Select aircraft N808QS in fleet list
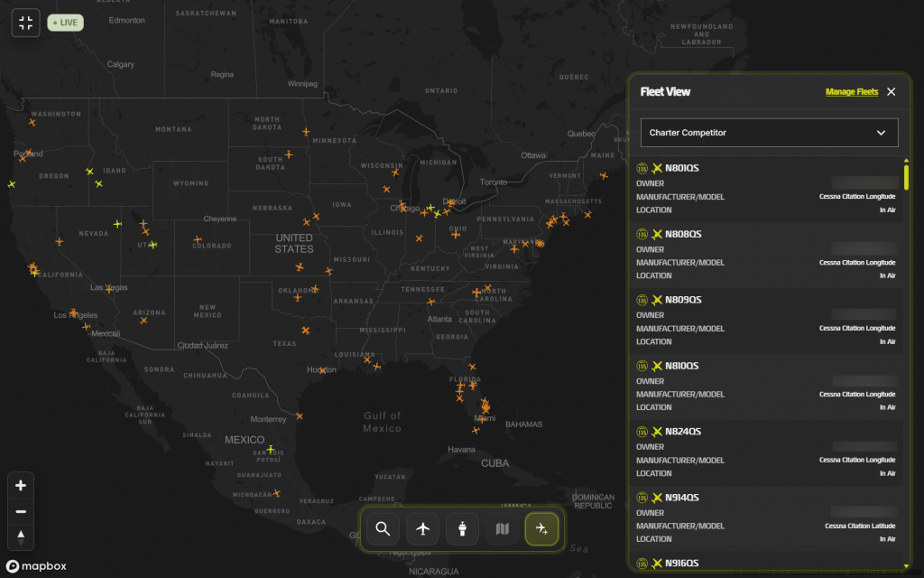 683,234
